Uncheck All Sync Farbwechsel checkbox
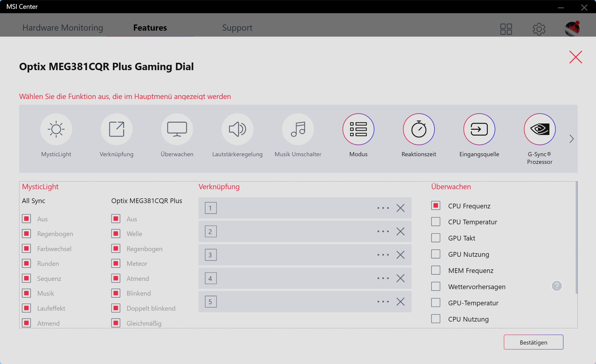This screenshot has width=596, height=364. [27, 248]
